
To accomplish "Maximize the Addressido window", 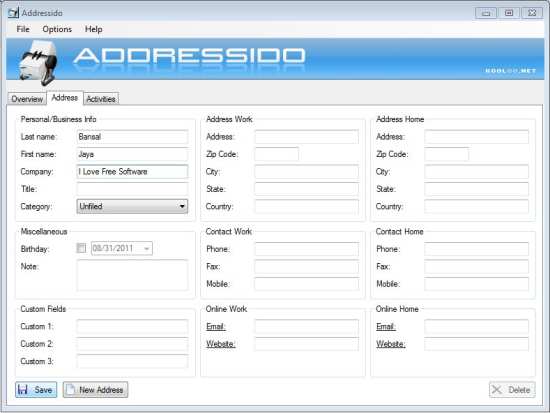I will [x=509, y=13].
